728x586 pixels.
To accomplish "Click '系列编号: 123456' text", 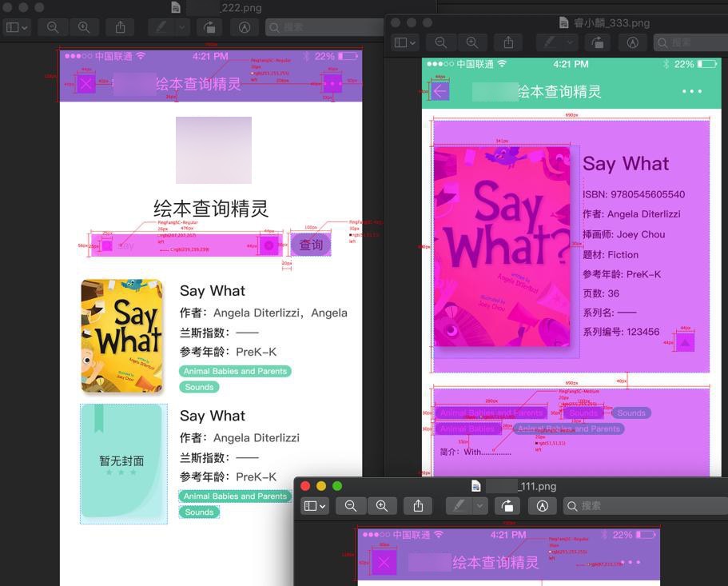I will 621,332.
